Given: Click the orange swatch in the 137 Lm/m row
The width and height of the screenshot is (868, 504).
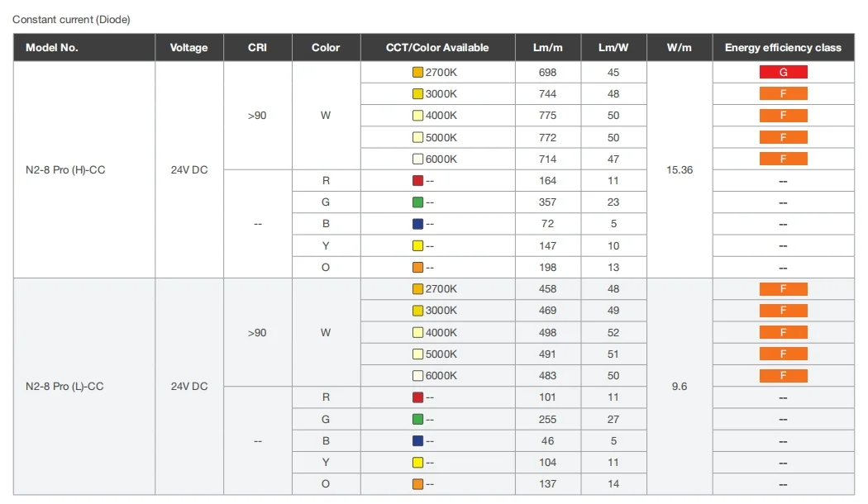Looking at the screenshot, I should [x=417, y=484].
